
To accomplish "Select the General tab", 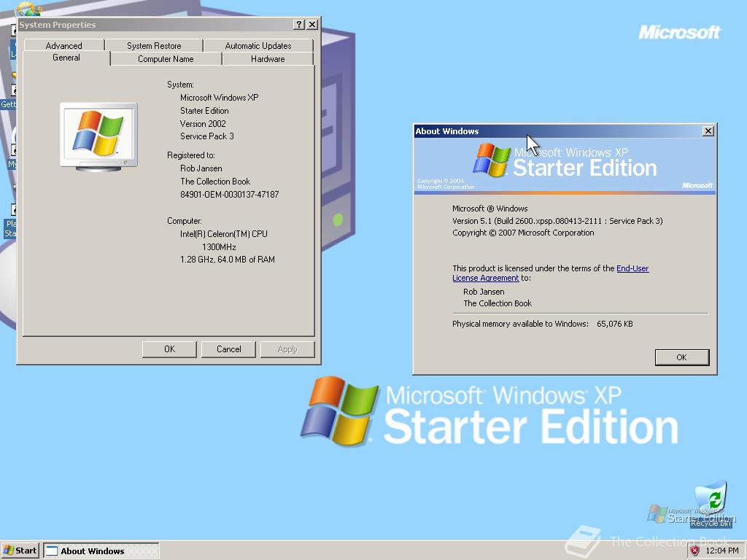I will click(66, 58).
